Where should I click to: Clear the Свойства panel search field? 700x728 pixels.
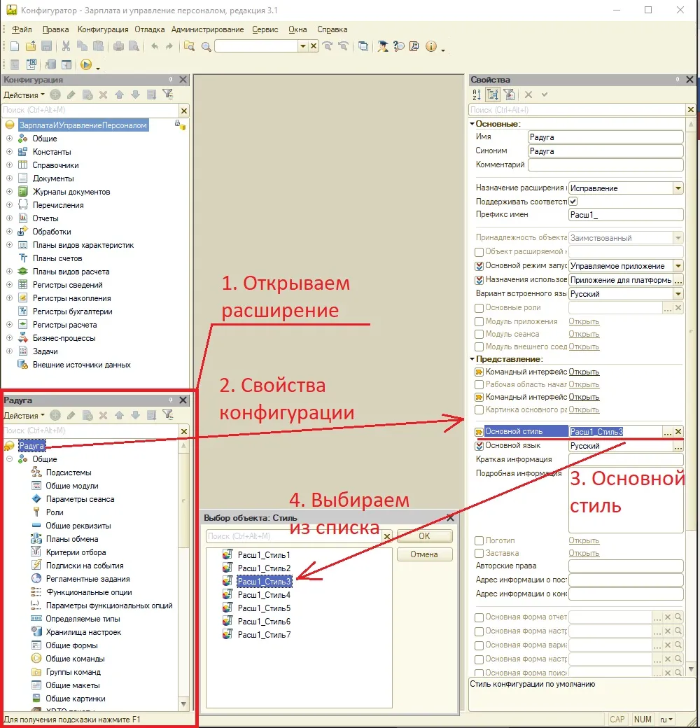tap(691, 110)
